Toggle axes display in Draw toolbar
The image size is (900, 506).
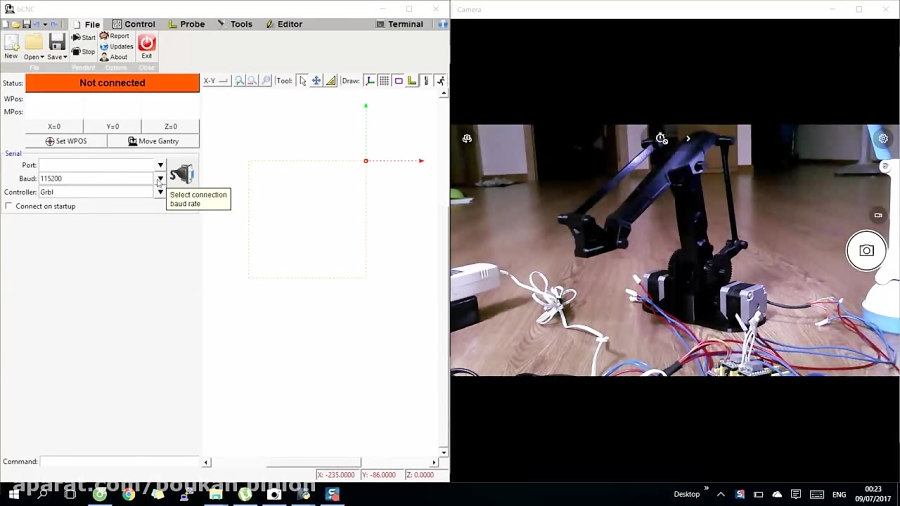coord(370,81)
